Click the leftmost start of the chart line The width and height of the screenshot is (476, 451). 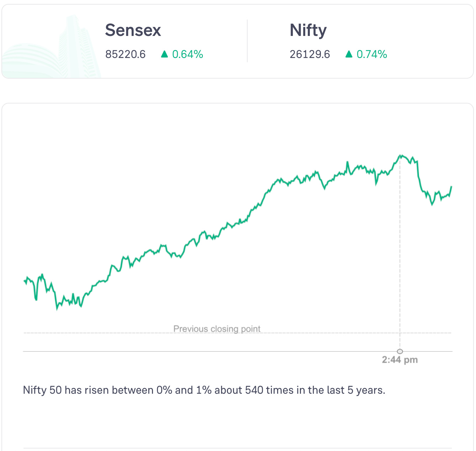pyautogui.click(x=24, y=281)
